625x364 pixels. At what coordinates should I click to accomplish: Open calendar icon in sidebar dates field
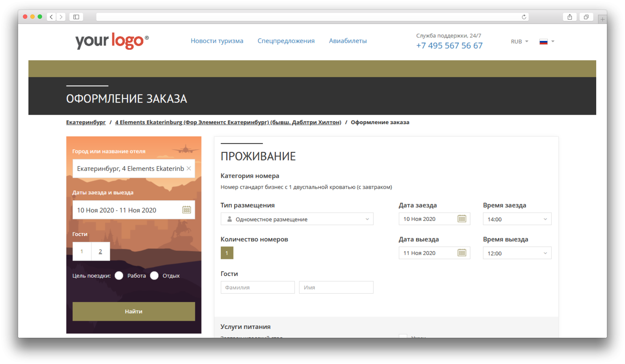pos(186,210)
